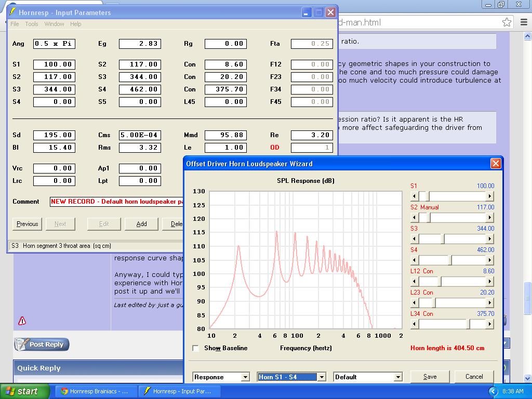The width and height of the screenshot is (532, 399).
Task: Open the Default dropdown in wizard
Action: coord(398,377)
